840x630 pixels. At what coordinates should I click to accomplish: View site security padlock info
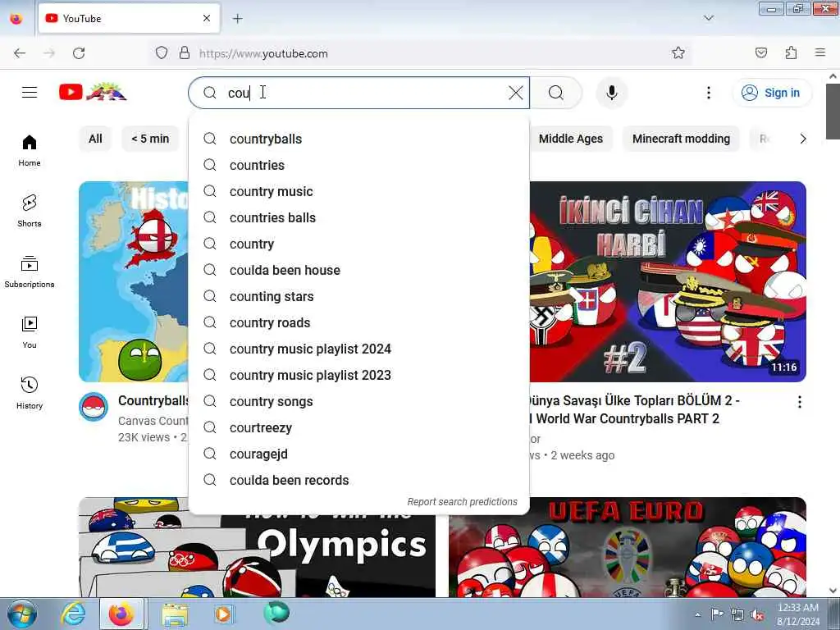tap(185, 53)
